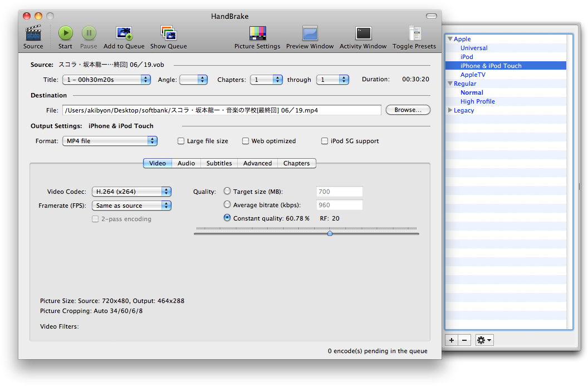Select Constant quality radio button
The height and width of the screenshot is (386, 588).
click(x=227, y=218)
